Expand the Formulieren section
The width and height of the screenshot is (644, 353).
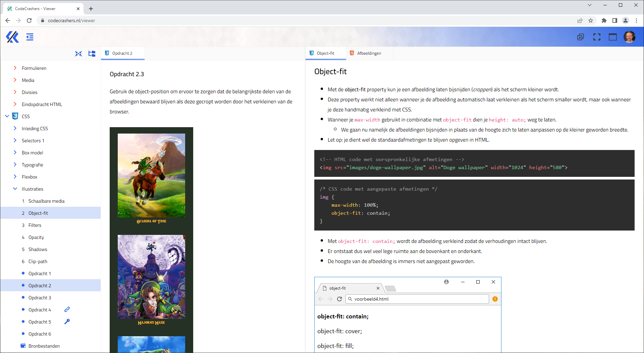pyautogui.click(x=15, y=68)
